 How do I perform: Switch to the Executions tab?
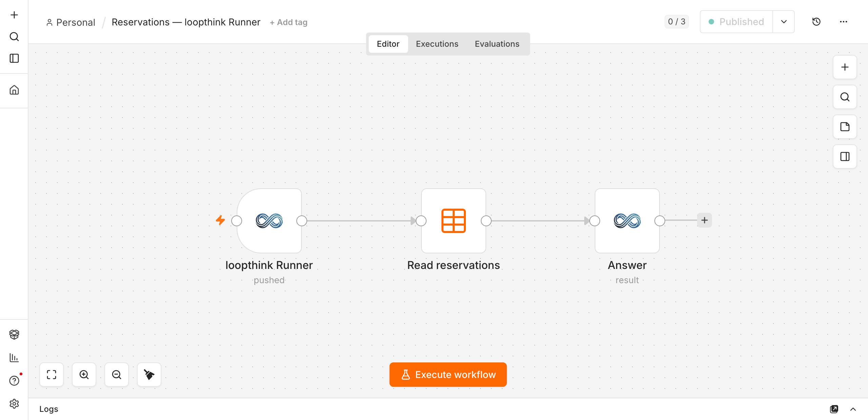pos(437,44)
